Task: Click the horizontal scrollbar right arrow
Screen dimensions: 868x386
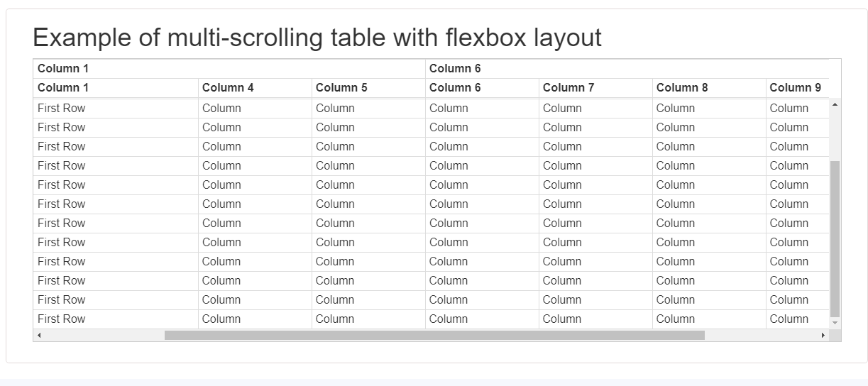Action: pyautogui.click(x=823, y=335)
